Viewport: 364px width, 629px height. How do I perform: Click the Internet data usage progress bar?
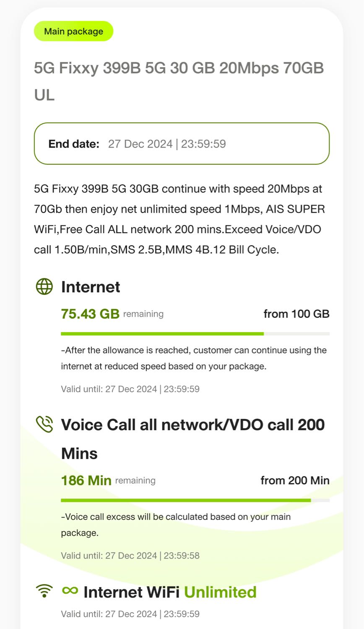195,334
